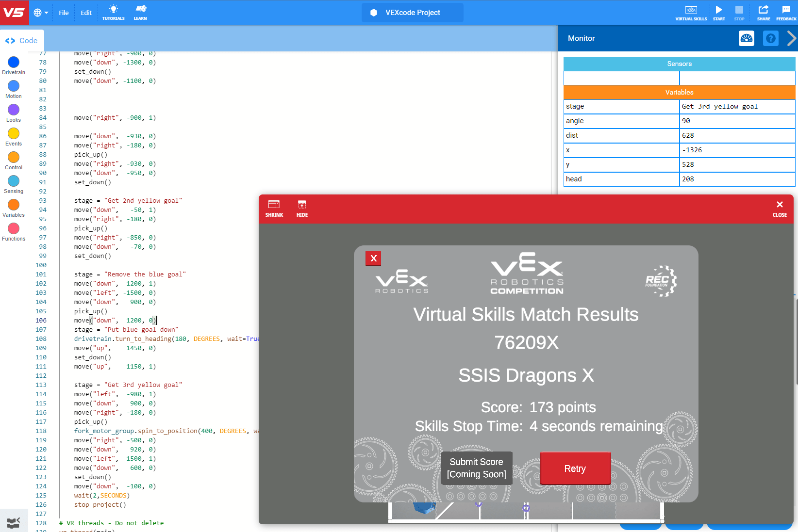This screenshot has width=798, height=532.
Task: Click the '# VR threads - Do not delete' comment
Action: point(111,523)
